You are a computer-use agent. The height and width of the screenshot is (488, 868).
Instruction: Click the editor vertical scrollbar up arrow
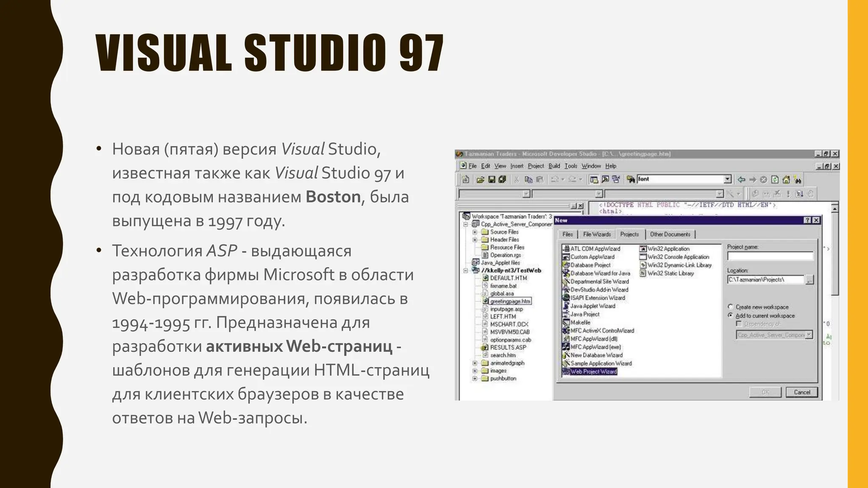pyautogui.click(x=835, y=208)
